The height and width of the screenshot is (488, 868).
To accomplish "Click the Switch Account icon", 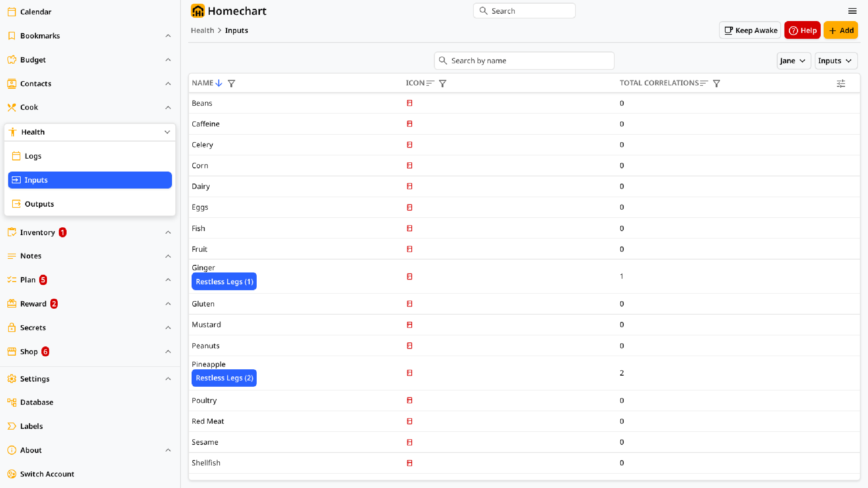I will click(12, 474).
